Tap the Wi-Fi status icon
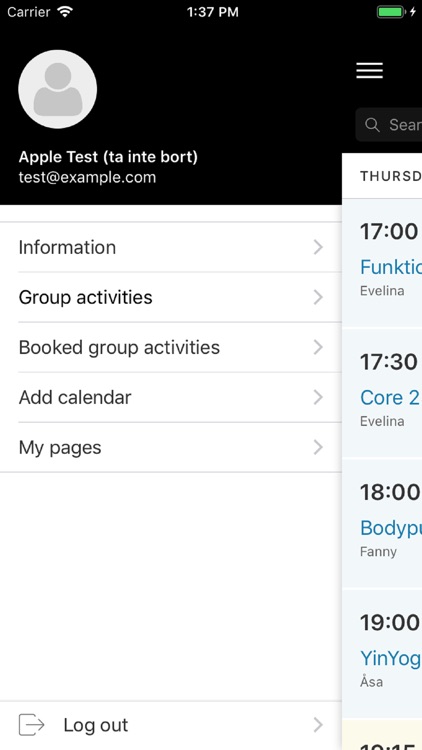422x750 pixels. [65, 11]
